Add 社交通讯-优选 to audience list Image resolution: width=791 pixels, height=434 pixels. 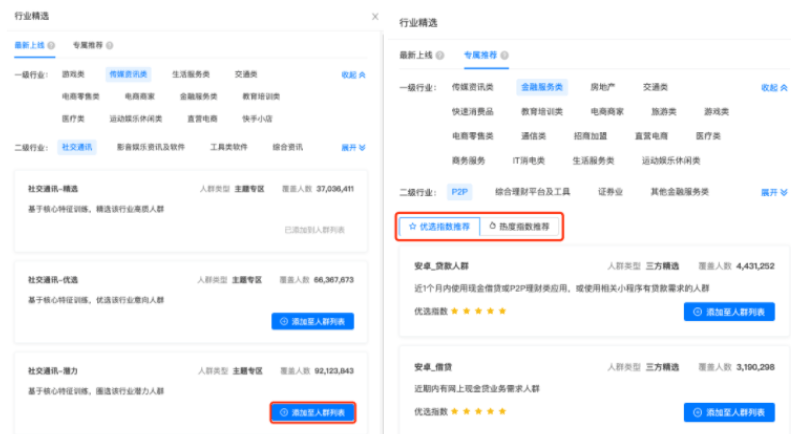313,321
